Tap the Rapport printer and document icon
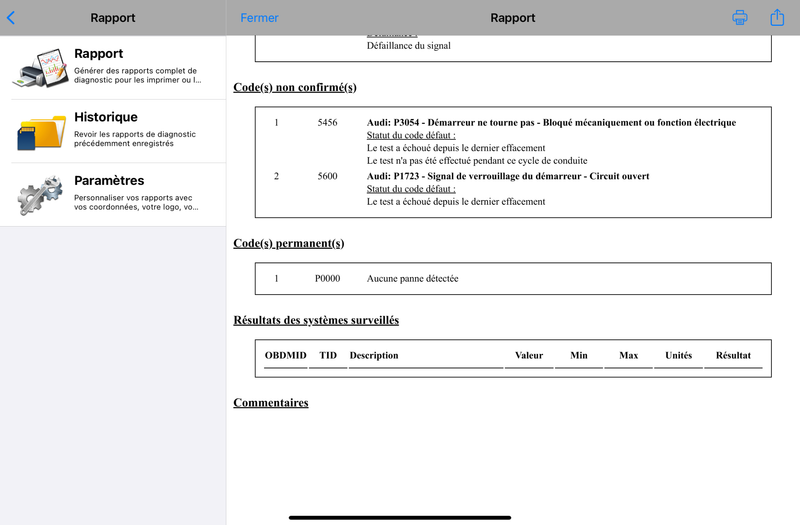Image resolution: width=800 pixels, height=525 pixels. [x=41, y=68]
